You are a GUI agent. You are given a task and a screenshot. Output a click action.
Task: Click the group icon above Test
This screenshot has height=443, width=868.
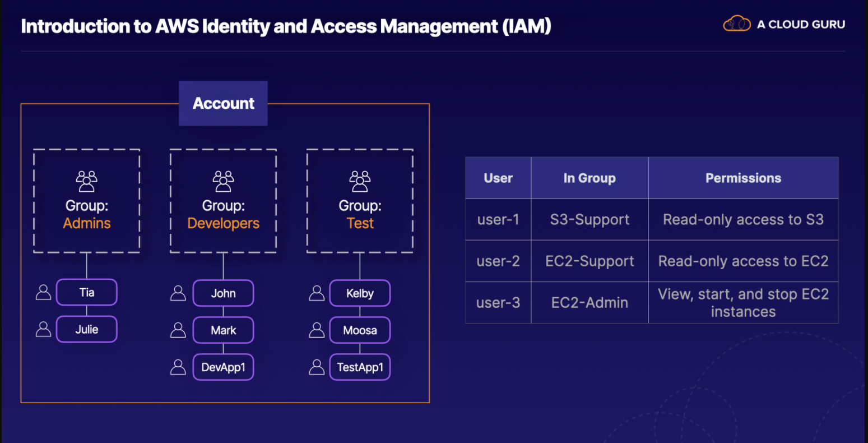[x=360, y=181]
